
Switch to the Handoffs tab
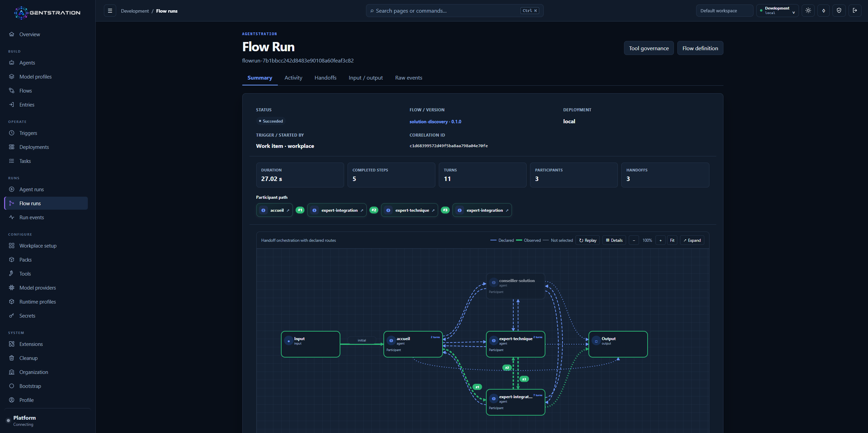coord(325,78)
